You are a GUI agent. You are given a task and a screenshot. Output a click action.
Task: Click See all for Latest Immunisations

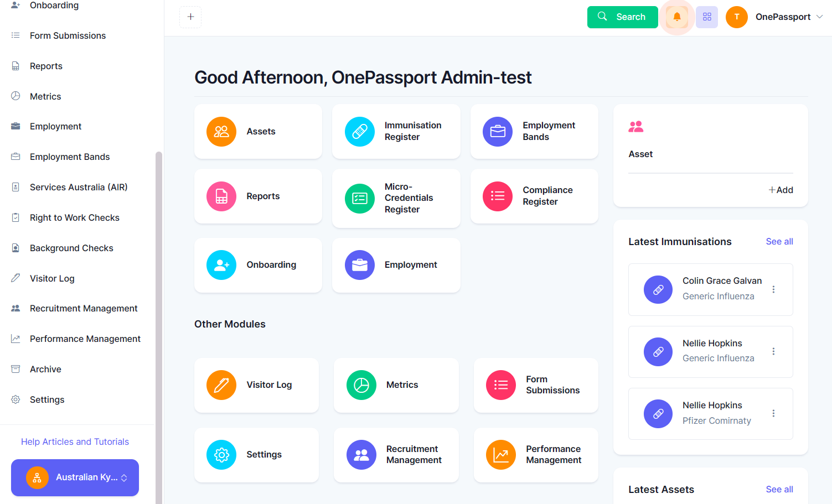[x=779, y=241]
